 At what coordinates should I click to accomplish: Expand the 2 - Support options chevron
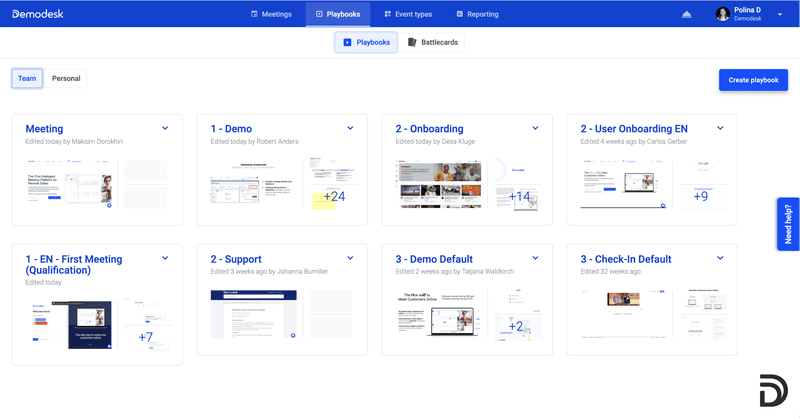click(x=350, y=258)
